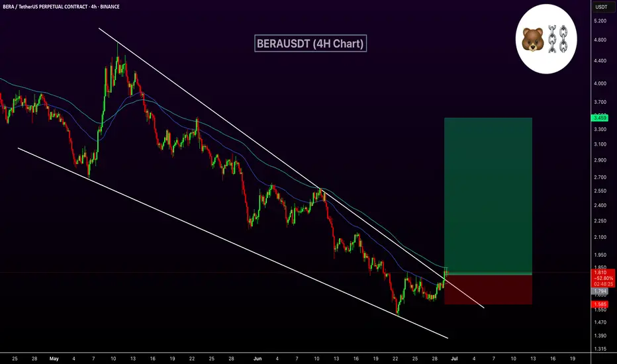Click the Jun label on the time axis
The image size is (617, 364).
258,359
